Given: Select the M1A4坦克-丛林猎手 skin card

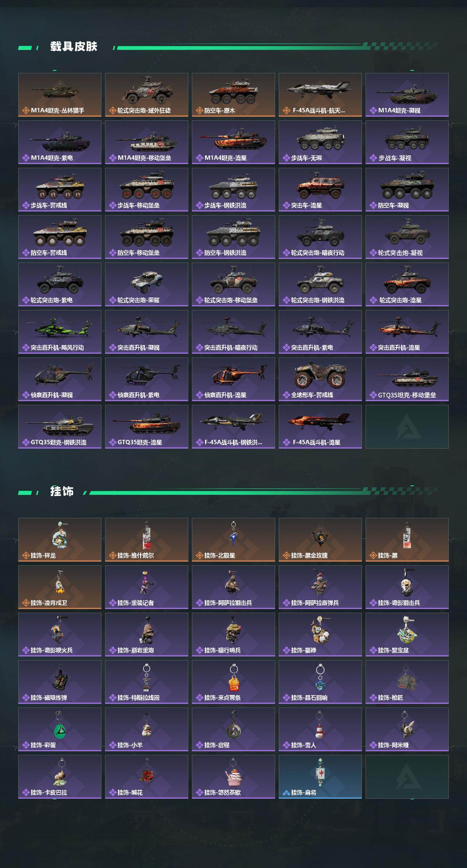Looking at the screenshot, I should click(x=60, y=95).
